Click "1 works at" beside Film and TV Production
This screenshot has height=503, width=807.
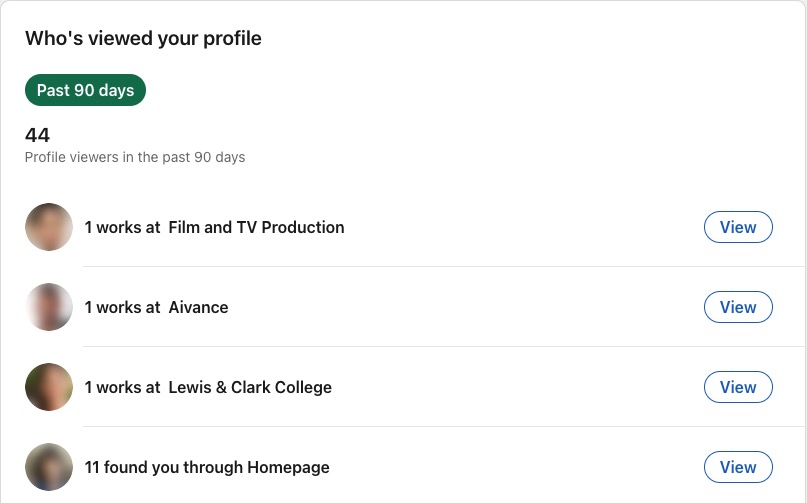point(122,227)
